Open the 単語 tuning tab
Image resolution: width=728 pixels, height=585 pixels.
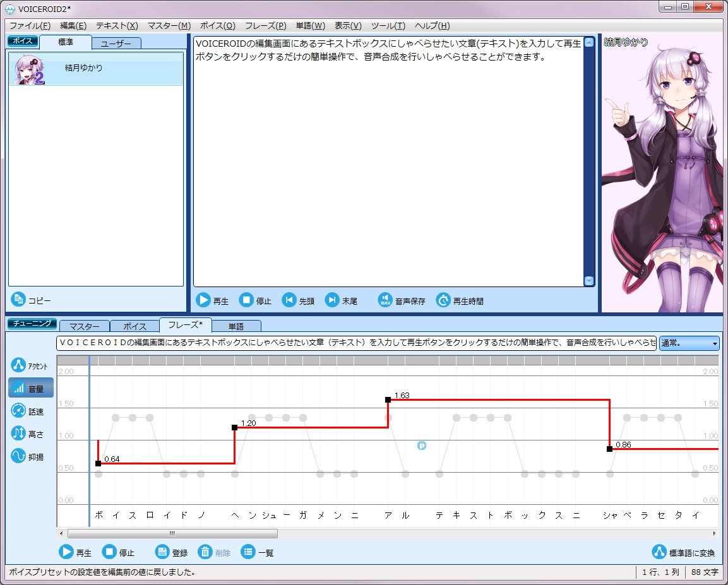point(236,326)
